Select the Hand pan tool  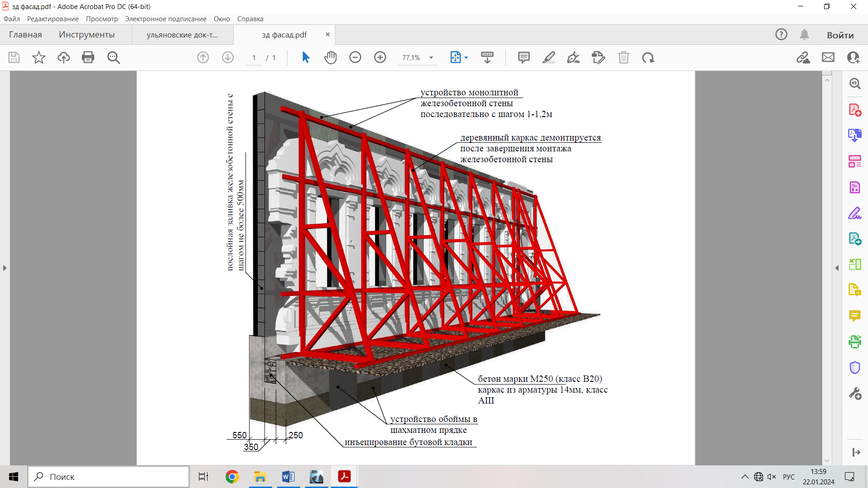[x=330, y=57]
